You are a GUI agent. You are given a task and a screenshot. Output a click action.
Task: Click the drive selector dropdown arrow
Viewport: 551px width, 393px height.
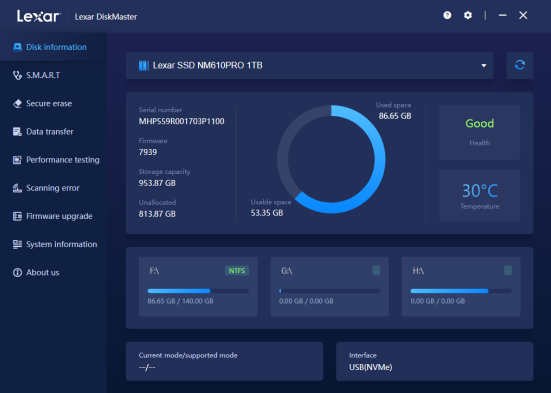pyautogui.click(x=484, y=66)
